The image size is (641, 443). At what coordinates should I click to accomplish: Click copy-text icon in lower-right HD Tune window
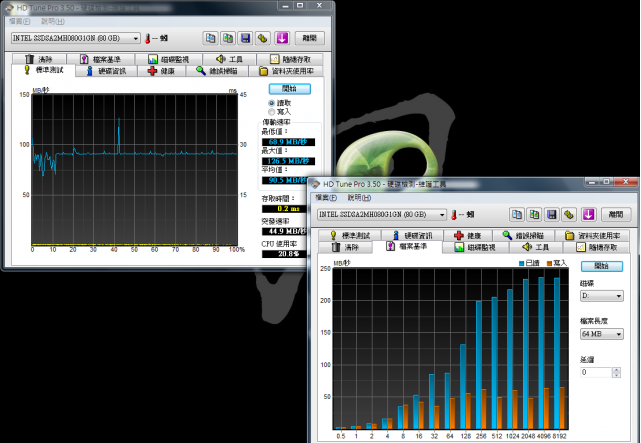517,214
